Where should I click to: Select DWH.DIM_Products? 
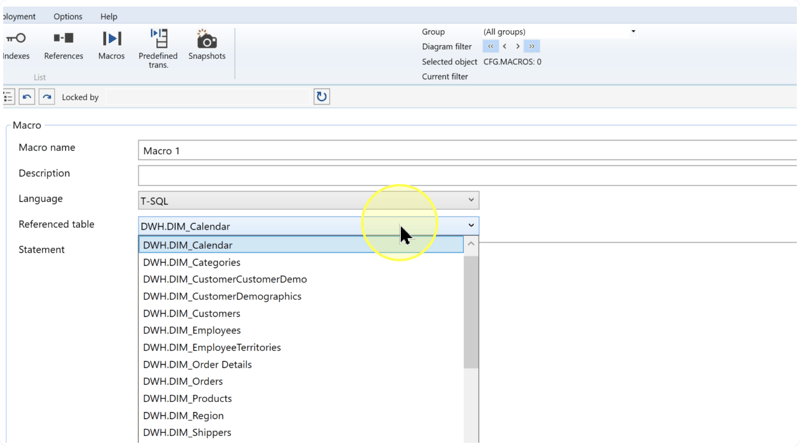tap(301, 399)
